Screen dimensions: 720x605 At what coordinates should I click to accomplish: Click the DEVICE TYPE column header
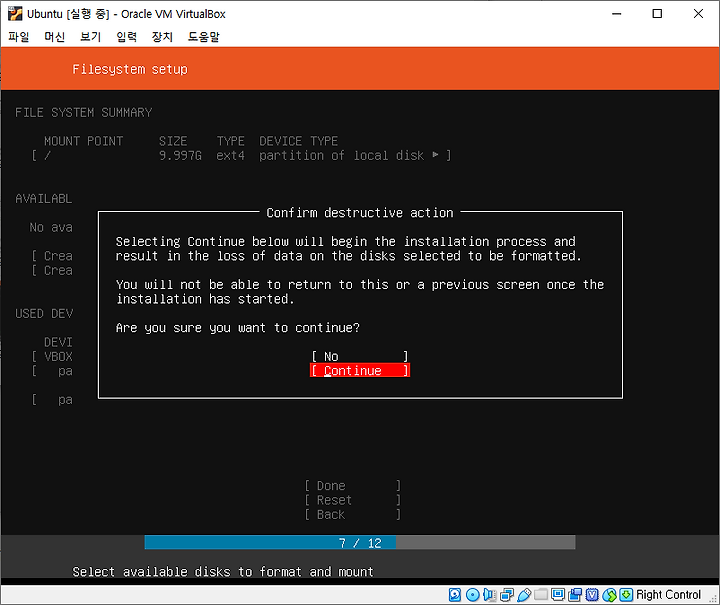tap(298, 141)
